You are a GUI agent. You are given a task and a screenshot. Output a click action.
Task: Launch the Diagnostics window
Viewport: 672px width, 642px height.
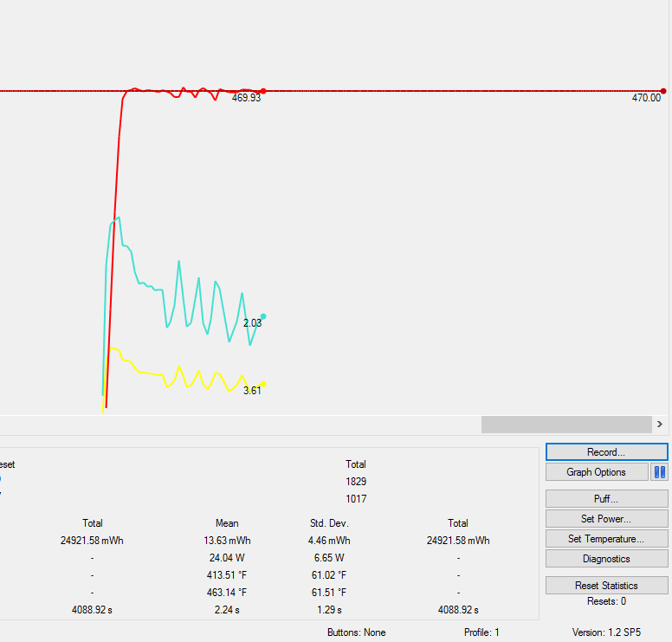tap(606, 559)
